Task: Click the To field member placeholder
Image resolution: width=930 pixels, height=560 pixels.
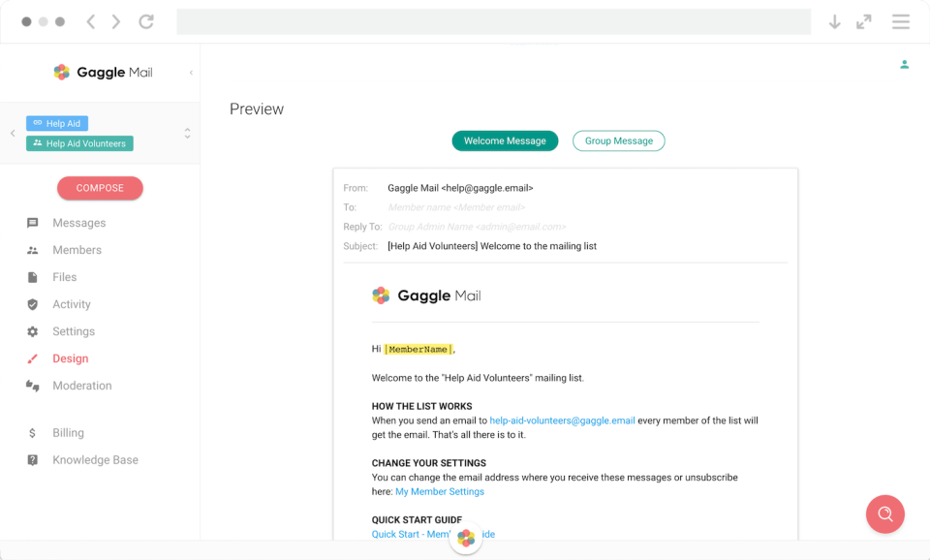Action: [x=456, y=207]
